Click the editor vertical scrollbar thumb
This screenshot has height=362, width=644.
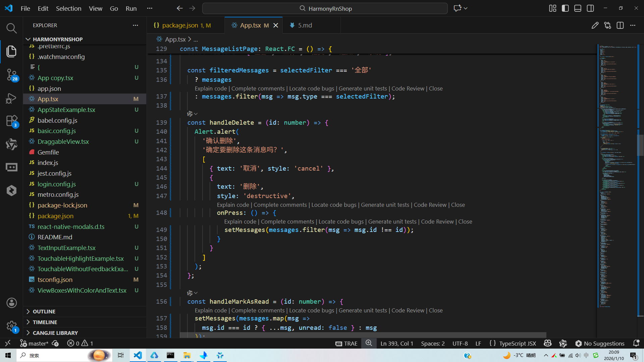tap(640, 145)
